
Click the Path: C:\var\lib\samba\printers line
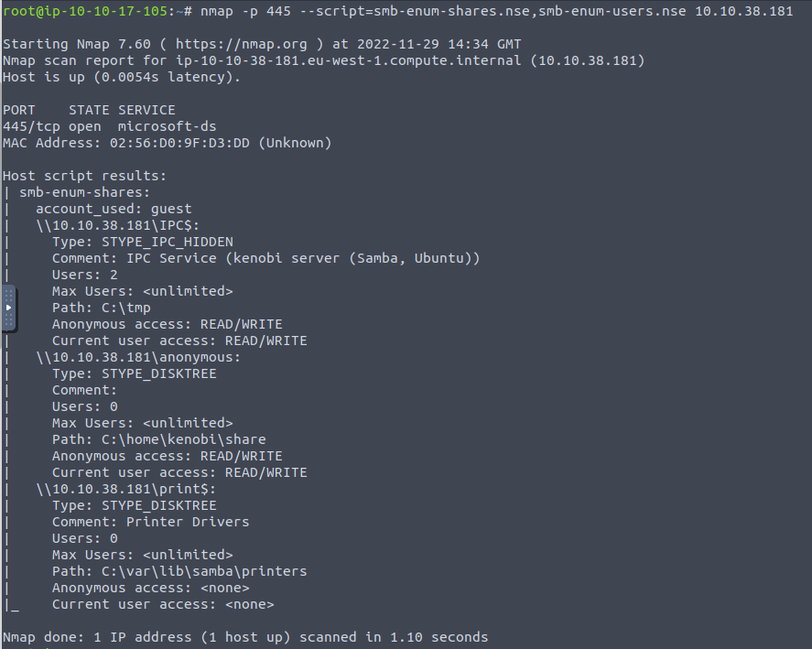pyautogui.click(x=179, y=572)
